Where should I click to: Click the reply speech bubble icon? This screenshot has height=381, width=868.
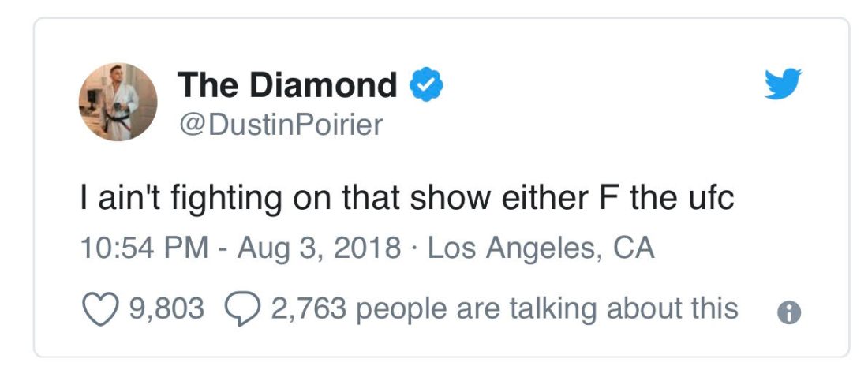point(241,309)
